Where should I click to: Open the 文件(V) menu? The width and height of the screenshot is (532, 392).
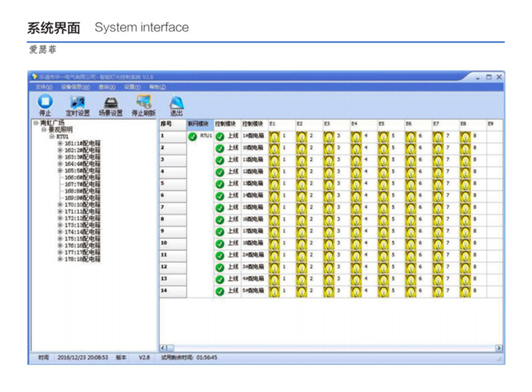click(x=44, y=87)
